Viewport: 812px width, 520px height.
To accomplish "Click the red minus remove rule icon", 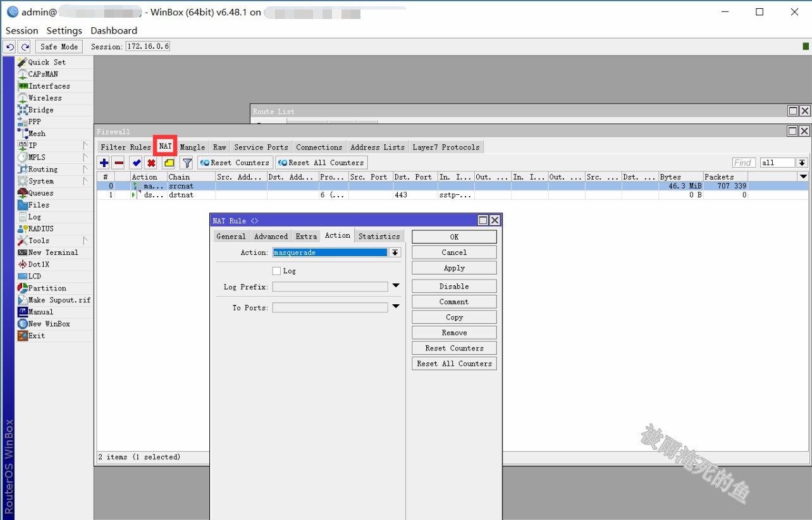I will coord(119,163).
